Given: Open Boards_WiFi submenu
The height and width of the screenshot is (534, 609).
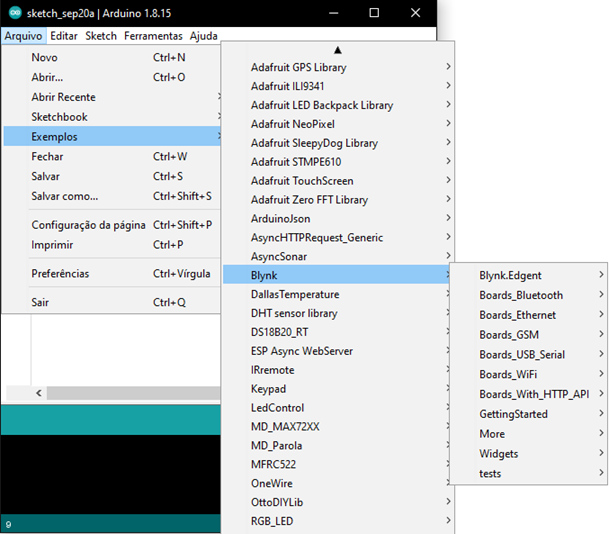Looking at the screenshot, I should click(x=529, y=374).
